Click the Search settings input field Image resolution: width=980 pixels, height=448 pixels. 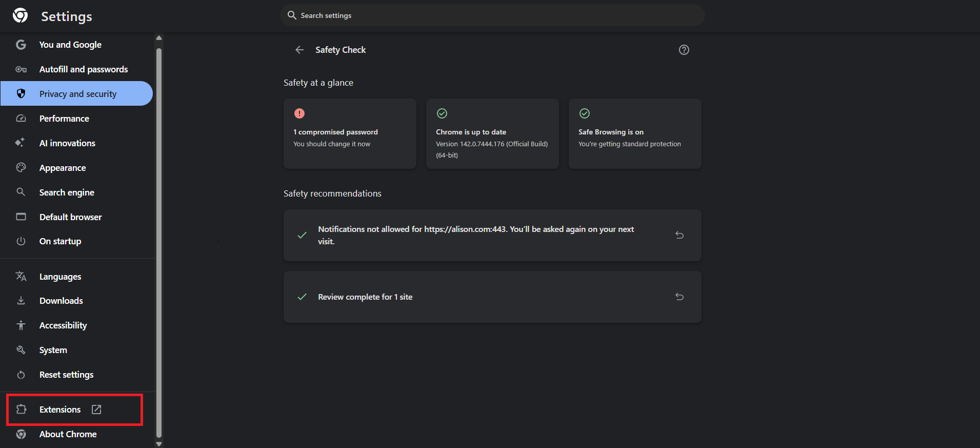(x=492, y=15)
